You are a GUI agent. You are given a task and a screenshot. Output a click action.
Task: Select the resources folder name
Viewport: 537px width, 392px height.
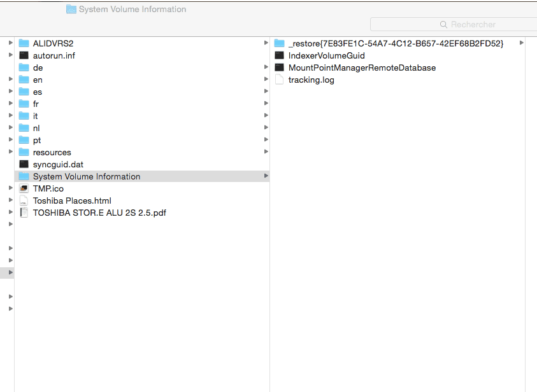(52, 153)
